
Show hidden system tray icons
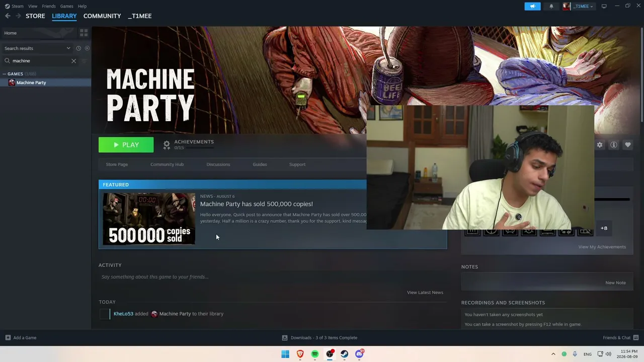tap(553, 354)
